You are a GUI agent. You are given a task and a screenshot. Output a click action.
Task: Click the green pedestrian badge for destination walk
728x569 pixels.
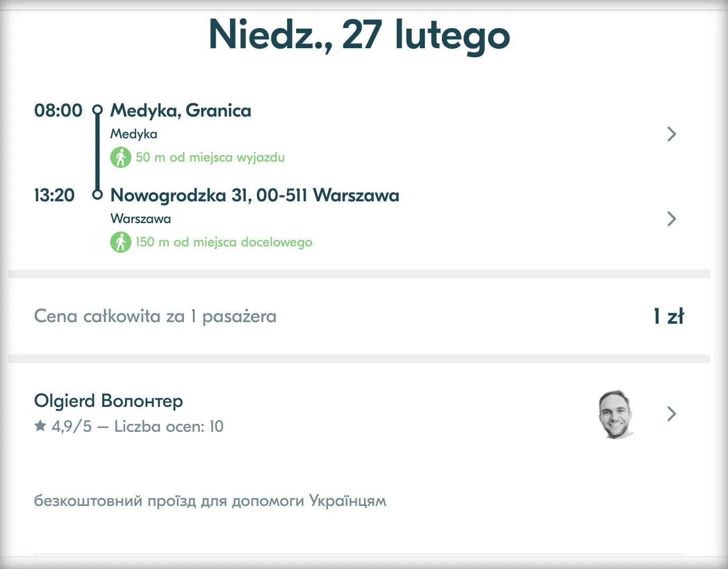click(121, 242)
